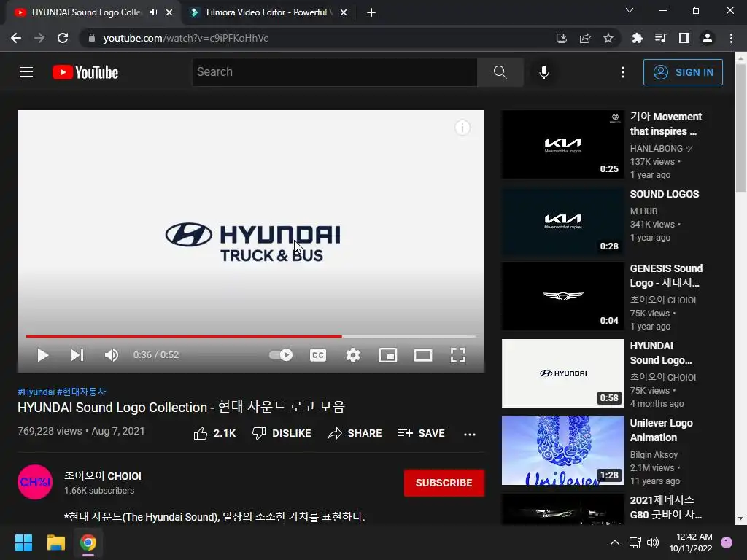Click the address bar URL
747x560 pixels.
point(185,38)
